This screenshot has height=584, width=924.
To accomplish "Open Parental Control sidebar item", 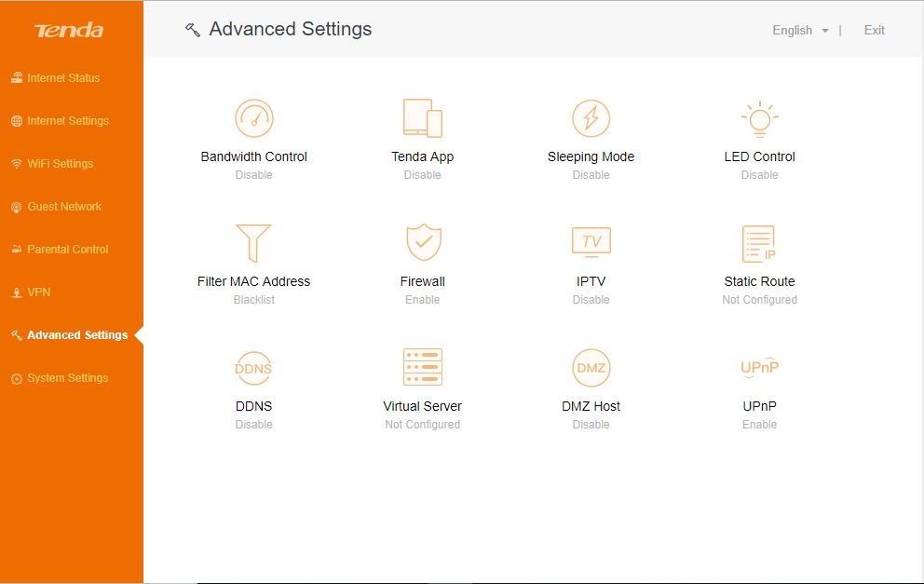I will click(x=61, y=250).
